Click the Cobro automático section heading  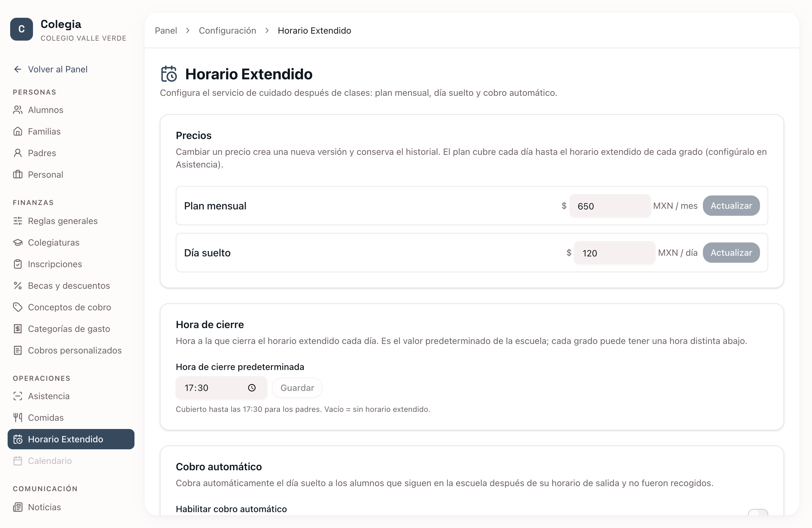click(x=219, y=466)
